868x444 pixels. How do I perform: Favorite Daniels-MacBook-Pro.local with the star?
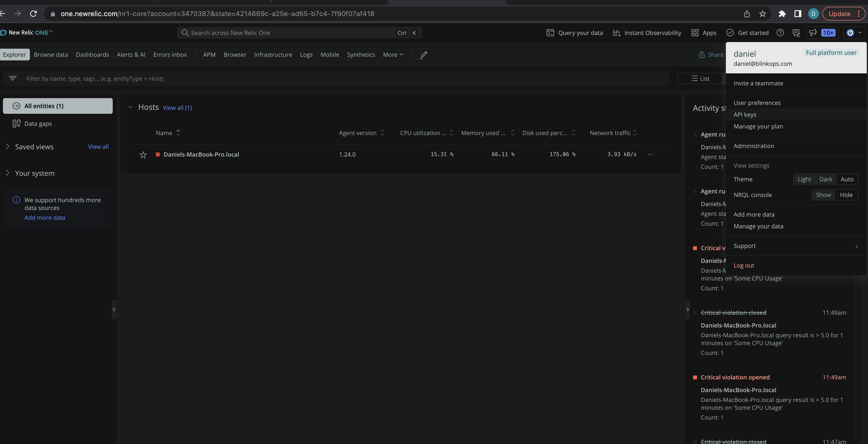click(x=143, y=155)
